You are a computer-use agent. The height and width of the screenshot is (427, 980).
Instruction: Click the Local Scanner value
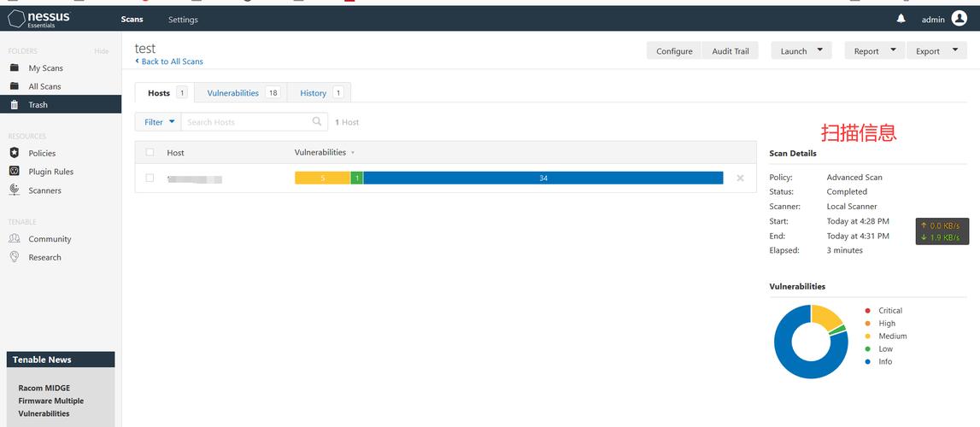pyautogui.click(x=852, y=206)
